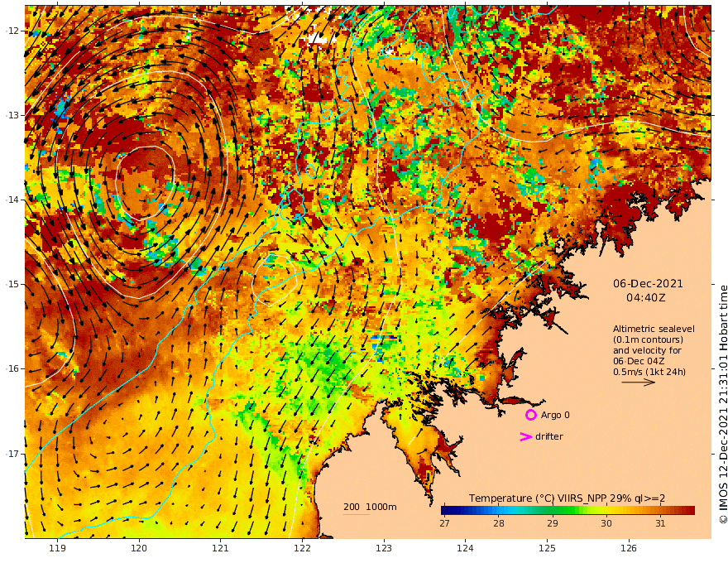Click the longitude axis label 125

point(548,549)
